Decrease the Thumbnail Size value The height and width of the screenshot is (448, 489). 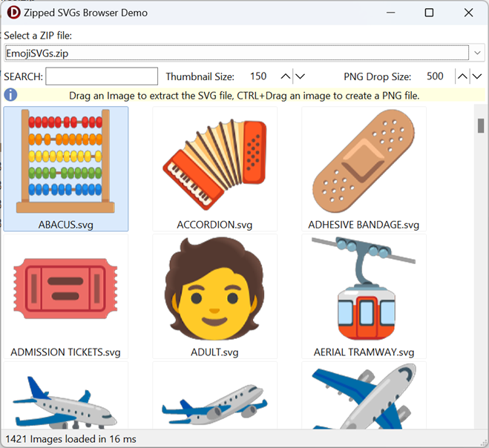click(x=300, y=76)
